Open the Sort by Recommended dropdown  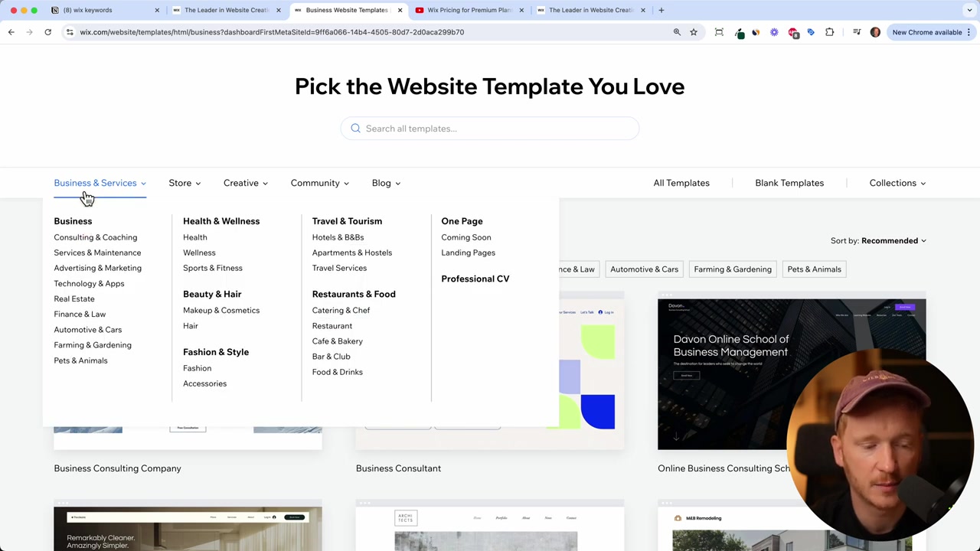pos(878,240)
